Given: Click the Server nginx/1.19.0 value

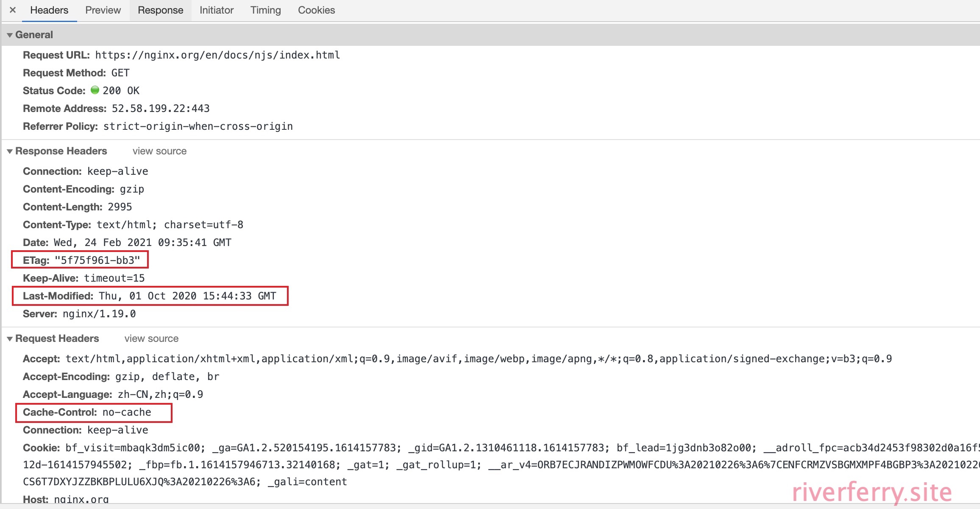Looking at the screenshot, I should coord(99,314).
